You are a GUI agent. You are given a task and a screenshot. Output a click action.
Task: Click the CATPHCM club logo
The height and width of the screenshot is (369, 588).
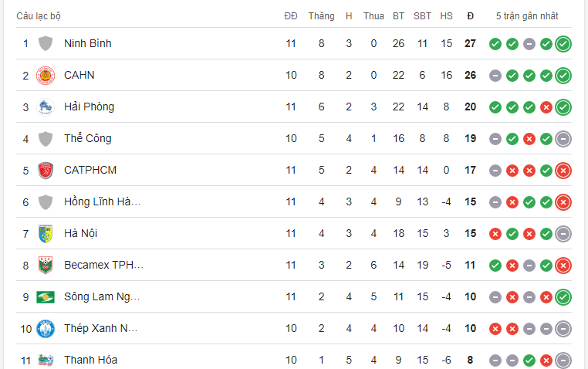[46, 170]
